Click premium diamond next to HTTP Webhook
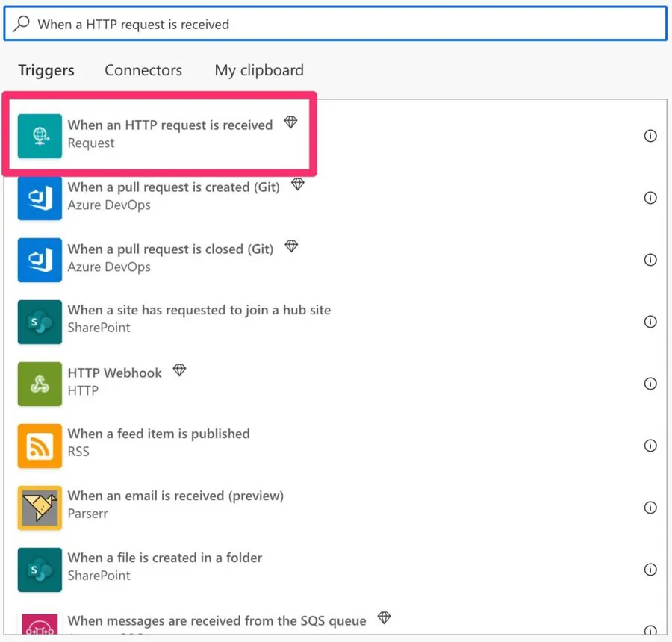Screen dimensions: 672x642 [x=179, y=370]
